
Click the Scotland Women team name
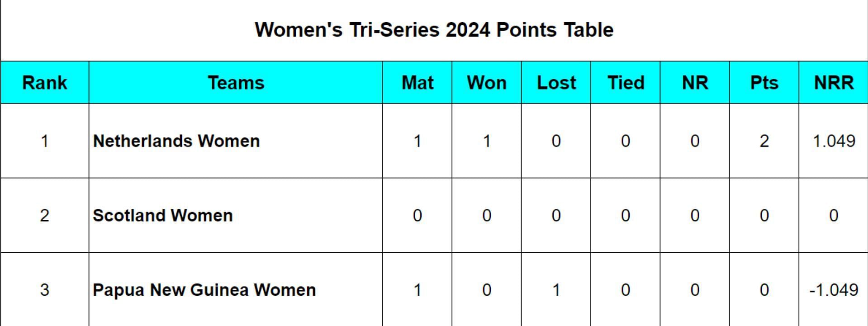click(163, 216)
